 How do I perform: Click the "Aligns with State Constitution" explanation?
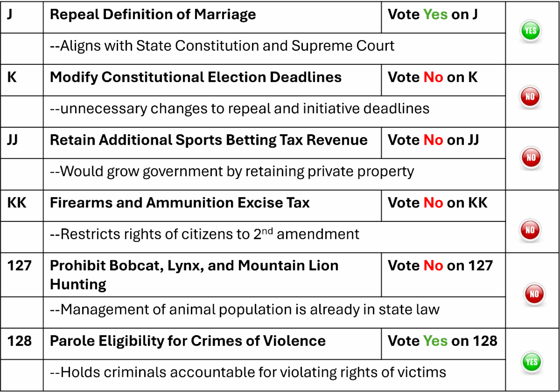click(x=222, y=46)
